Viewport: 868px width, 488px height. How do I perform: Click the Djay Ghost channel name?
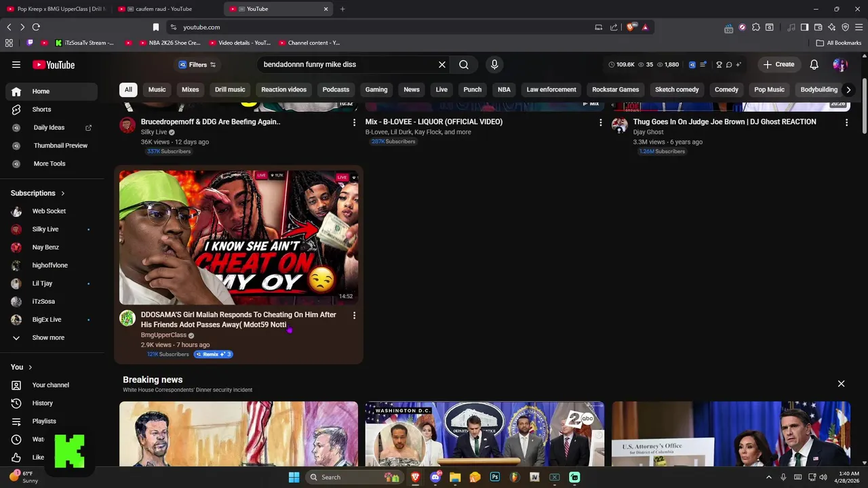(648, 132)
